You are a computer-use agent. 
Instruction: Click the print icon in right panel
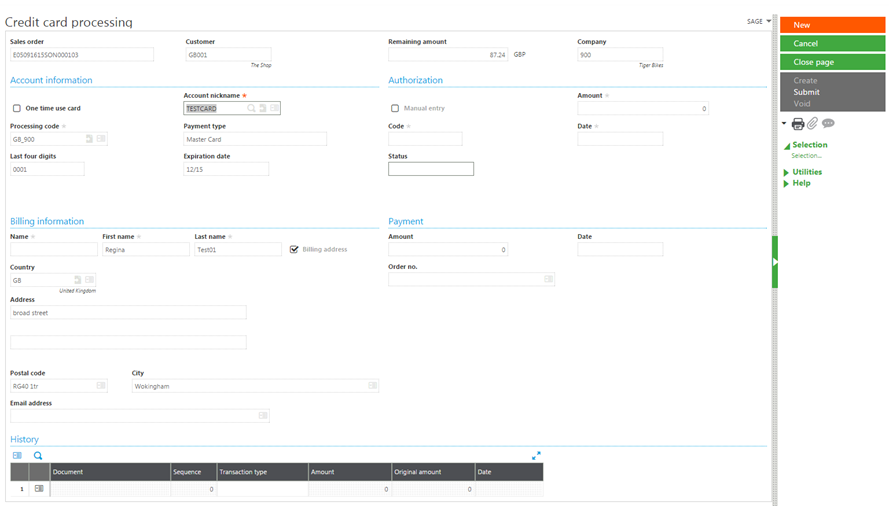(798, 124)
